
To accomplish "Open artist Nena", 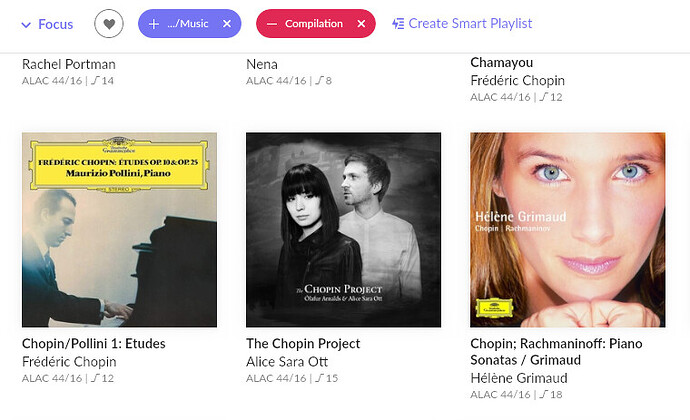I will pos(261,64).
